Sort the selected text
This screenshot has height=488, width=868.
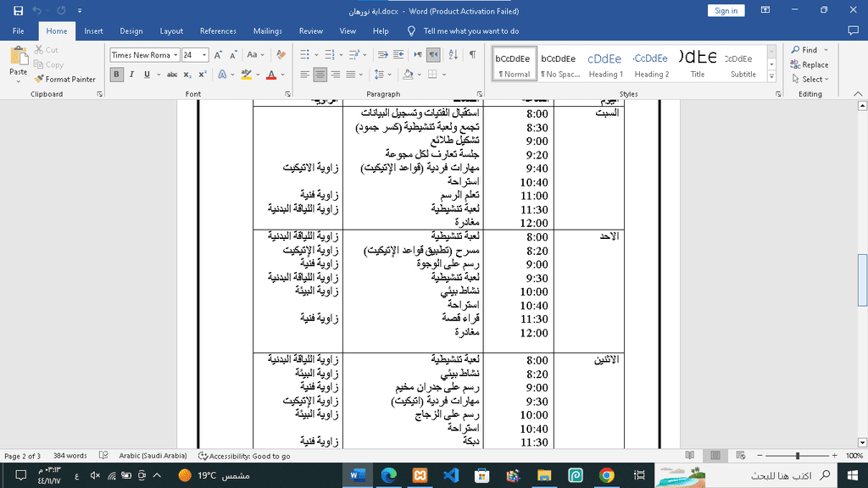pyautogui.click(x=453, y=54)
